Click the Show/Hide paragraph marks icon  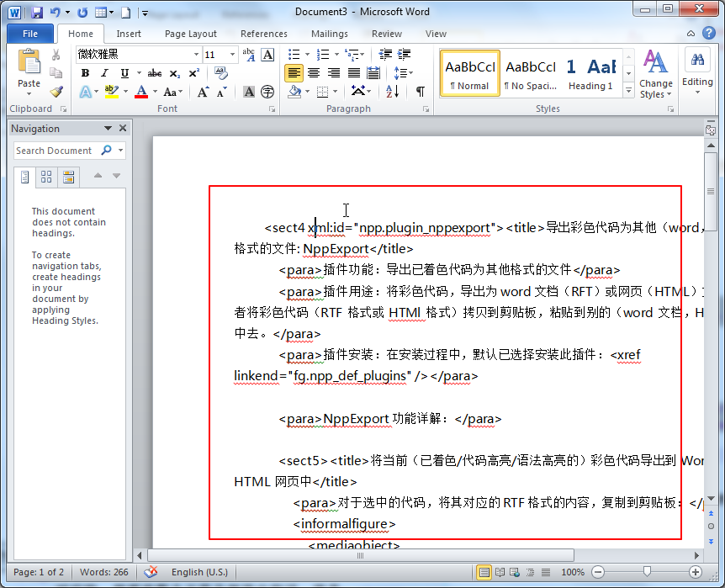tap(420, 92)
